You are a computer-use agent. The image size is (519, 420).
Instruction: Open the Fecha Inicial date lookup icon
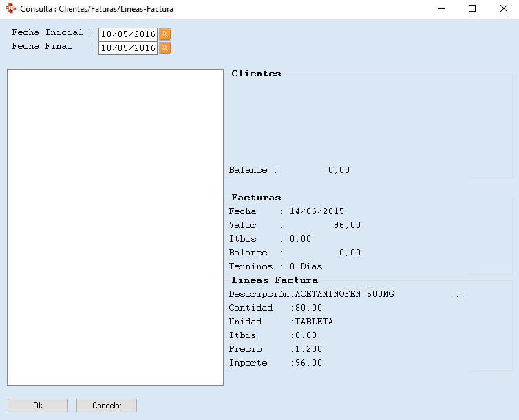(165, 34)
